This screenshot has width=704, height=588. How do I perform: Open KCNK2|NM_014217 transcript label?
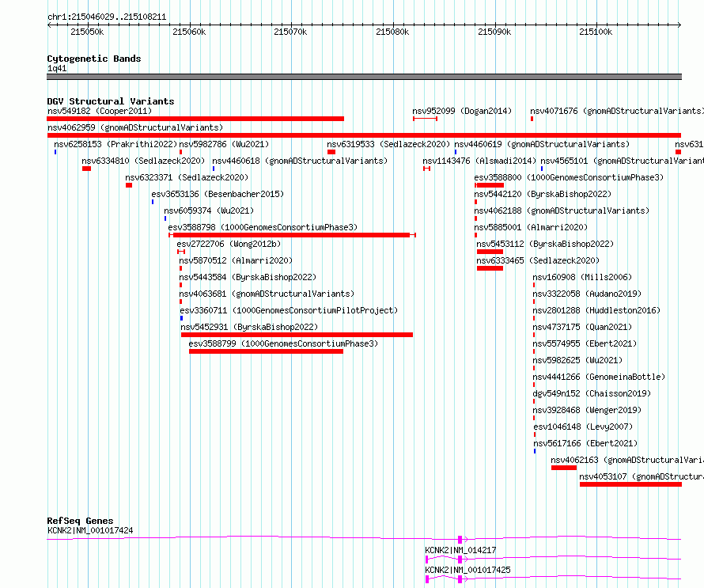pyautogui.click(x=460, y=550)
